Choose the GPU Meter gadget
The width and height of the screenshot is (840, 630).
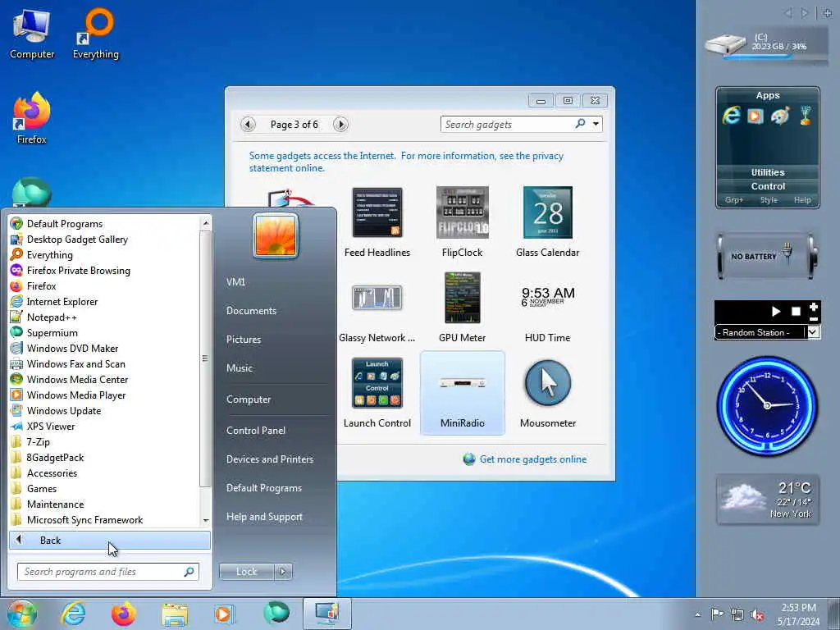coord(463,308)
